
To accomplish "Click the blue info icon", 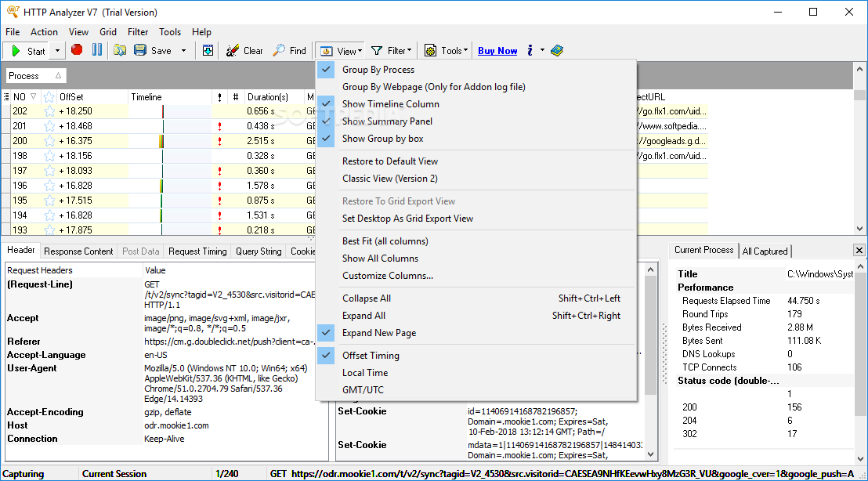I will (530, 50).
